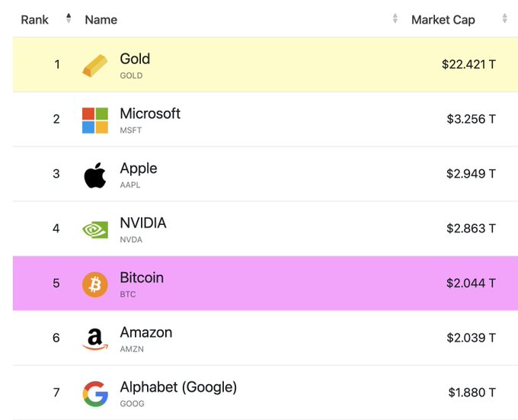Click the Market Cap column header
The height and width of the screenshot is (420, 518).
443,20
